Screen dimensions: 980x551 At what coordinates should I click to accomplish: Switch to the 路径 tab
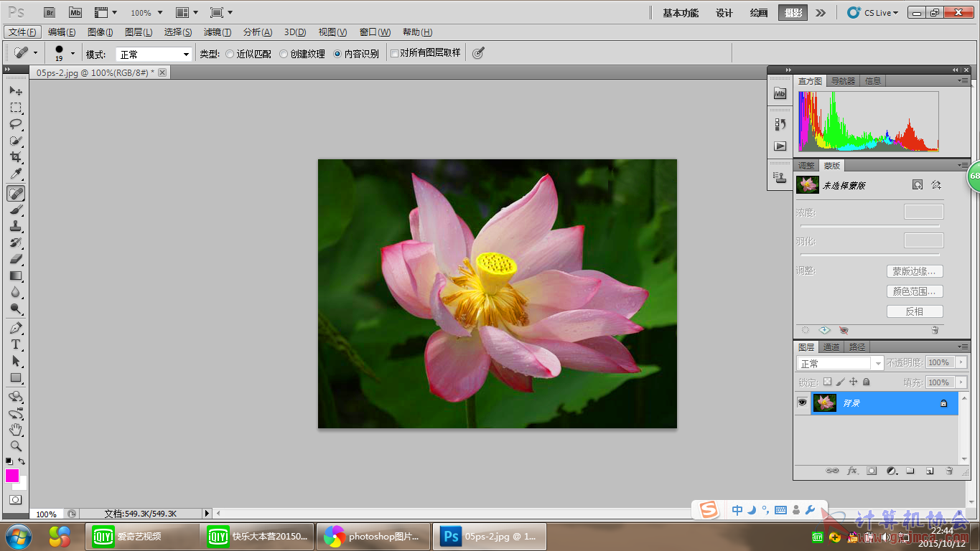[857, 347]
